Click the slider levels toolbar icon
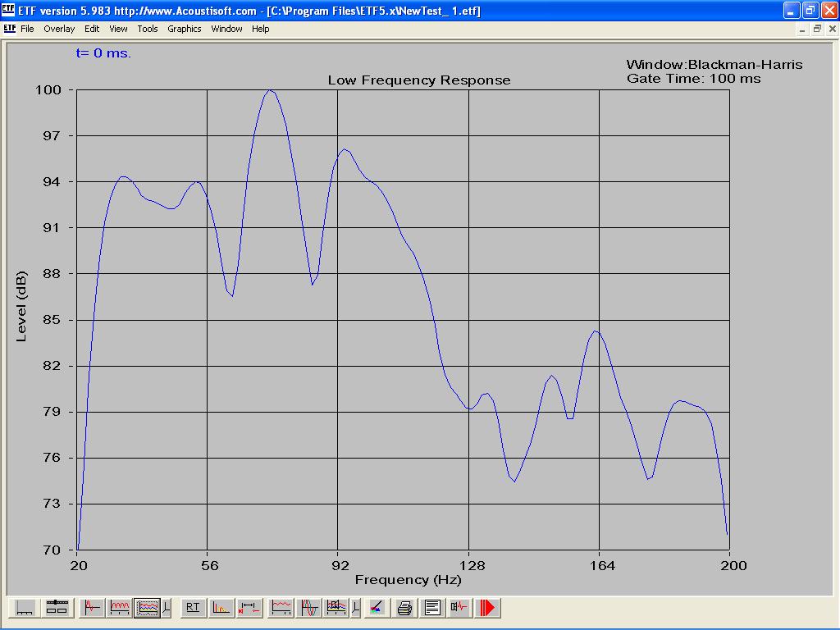840x630 pixels. point(57,608)
